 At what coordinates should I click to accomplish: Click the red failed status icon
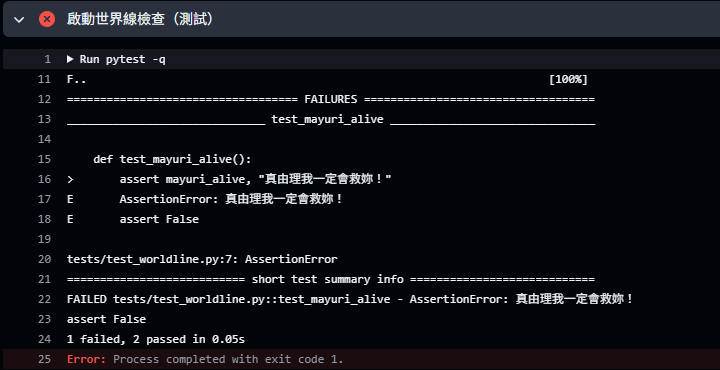pos(47,19)
